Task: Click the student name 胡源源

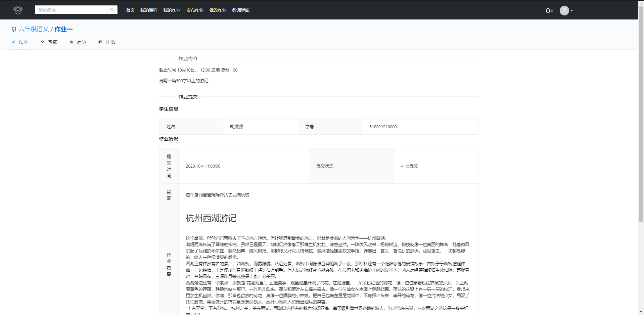Action: (236, 127)
